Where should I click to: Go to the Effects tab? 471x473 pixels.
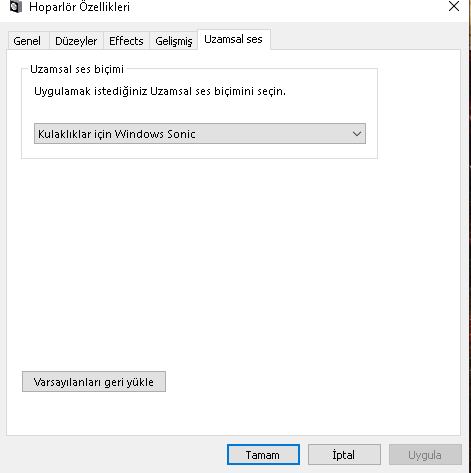(x=126, y=41)
